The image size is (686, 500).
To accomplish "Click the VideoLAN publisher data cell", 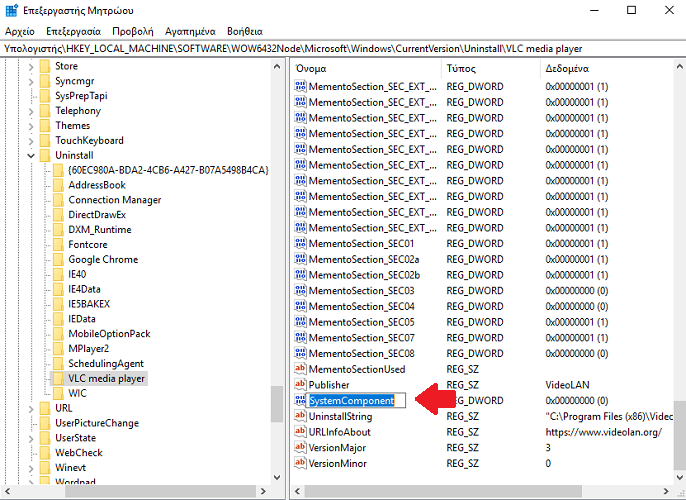I will pyautogui.click(x=567, y=385).
